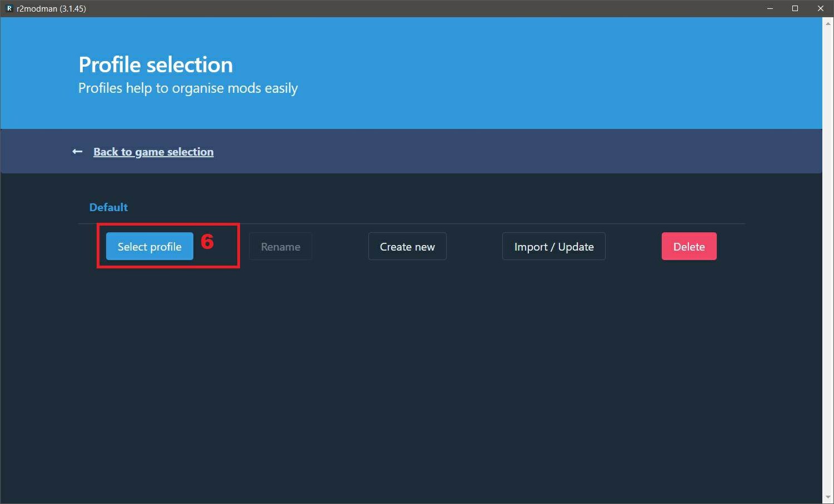This screenshot has height=504, width=834.
Task: Maximize the r2modman window
Action: (795, 8)
